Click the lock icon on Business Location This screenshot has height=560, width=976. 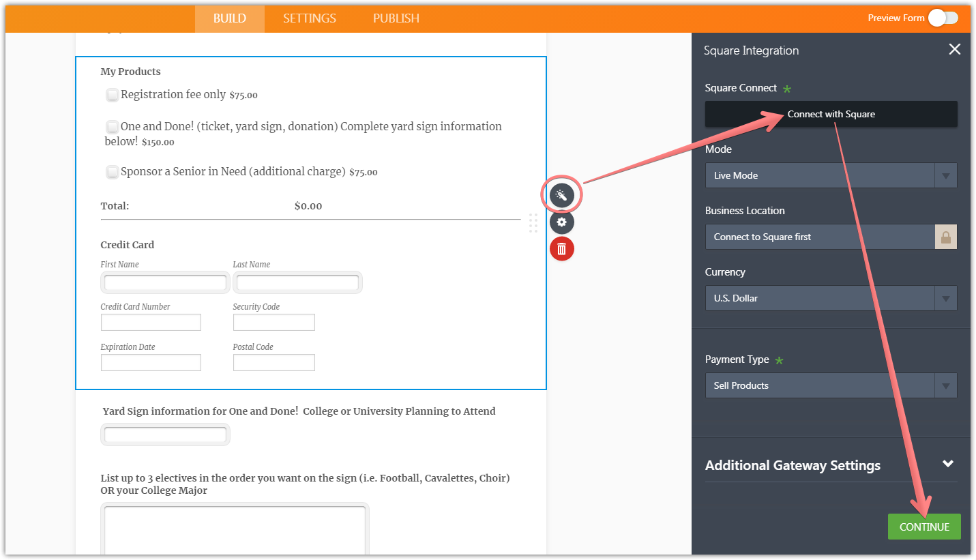coord(945,237)
